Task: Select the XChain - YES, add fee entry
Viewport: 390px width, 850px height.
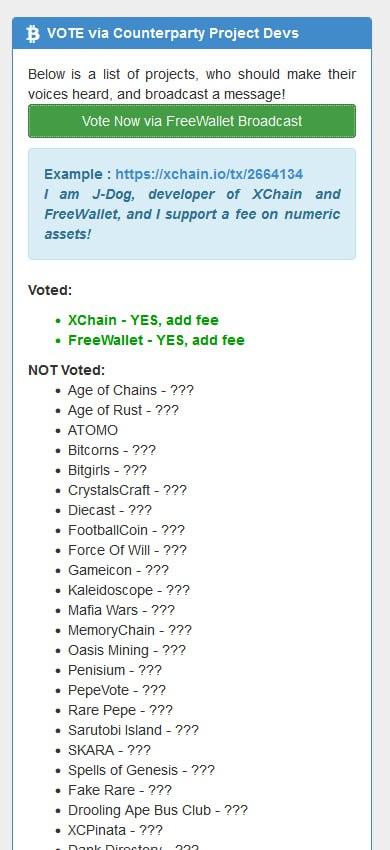Action: coord(143,320)
